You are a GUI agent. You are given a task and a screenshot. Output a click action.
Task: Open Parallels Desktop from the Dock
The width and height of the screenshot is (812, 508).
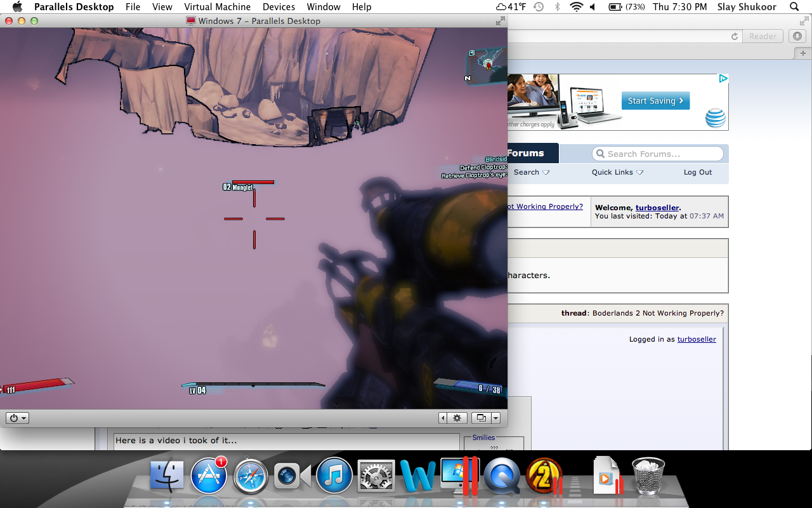(x=459, y=476)
